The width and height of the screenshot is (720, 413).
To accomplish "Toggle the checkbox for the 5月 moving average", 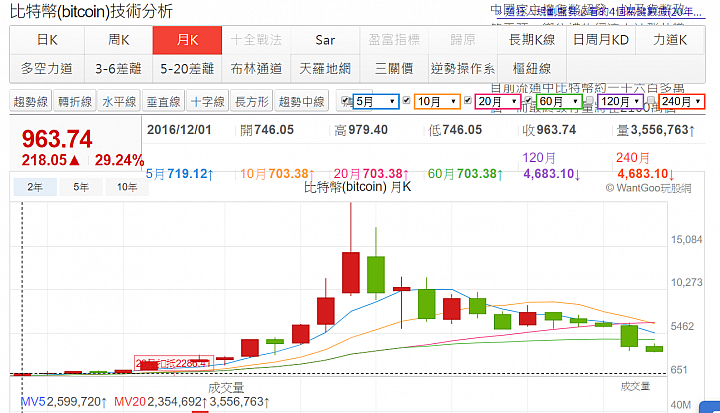I will tap(345, 100).
